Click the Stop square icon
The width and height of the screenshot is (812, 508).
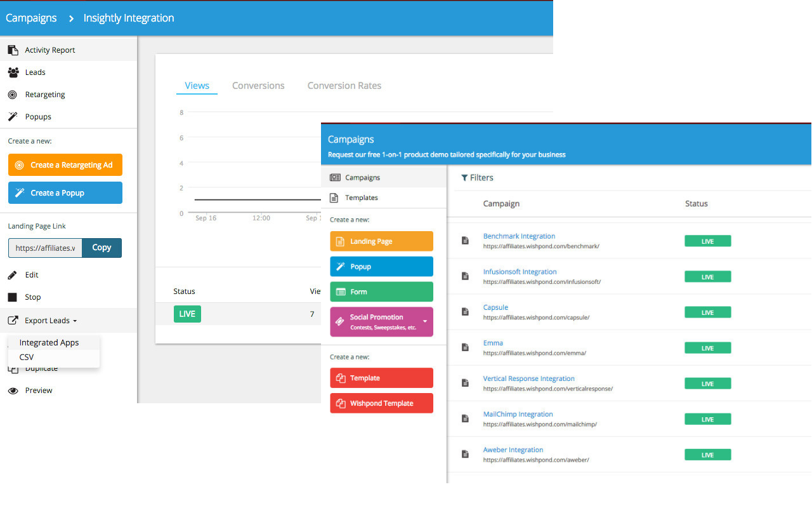tap(12, 297)
